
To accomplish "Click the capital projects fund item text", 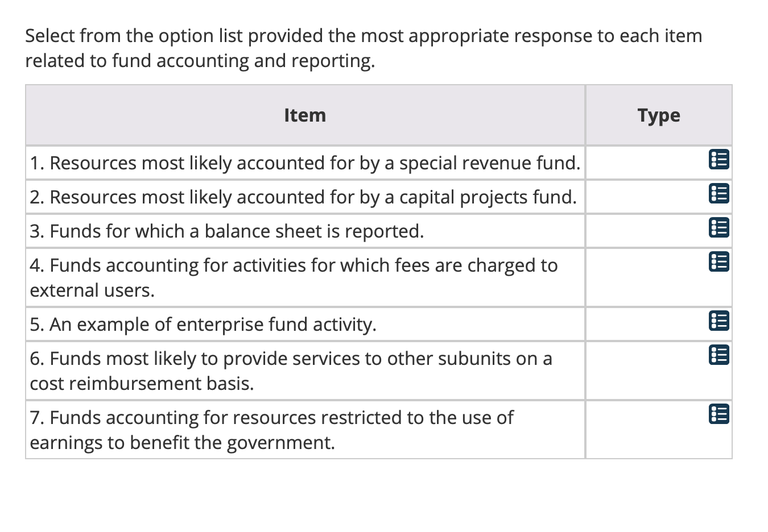I will tap(303, 197).
